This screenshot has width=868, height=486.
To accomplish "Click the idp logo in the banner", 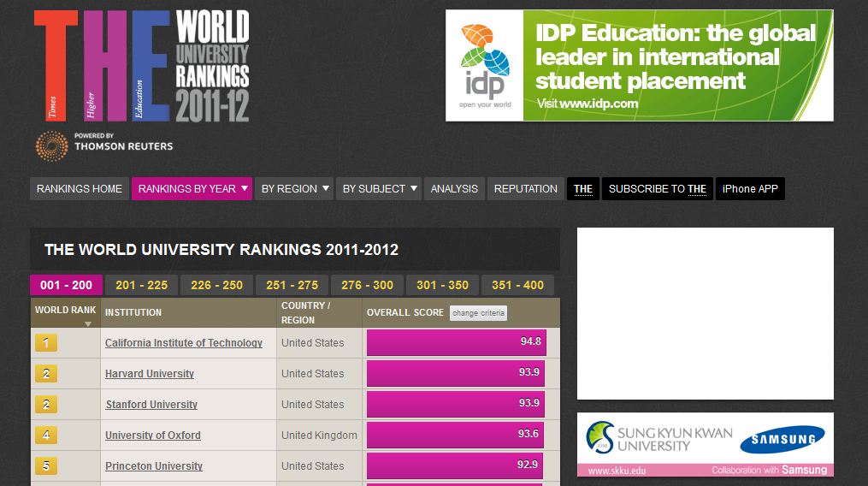I will pyautogui.click(x=484, y=65).
